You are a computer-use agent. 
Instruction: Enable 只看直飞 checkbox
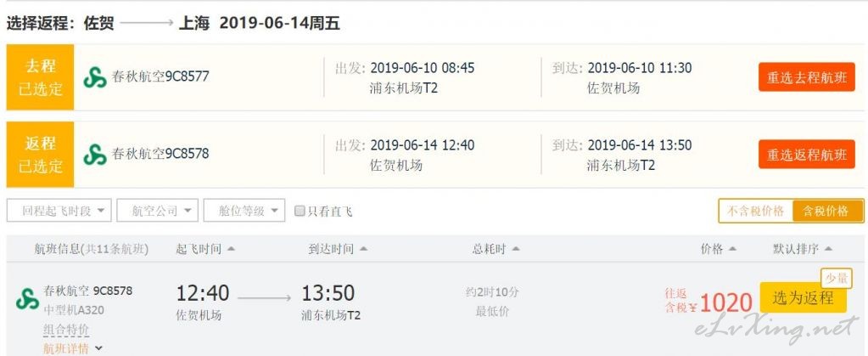coord(300,211)
